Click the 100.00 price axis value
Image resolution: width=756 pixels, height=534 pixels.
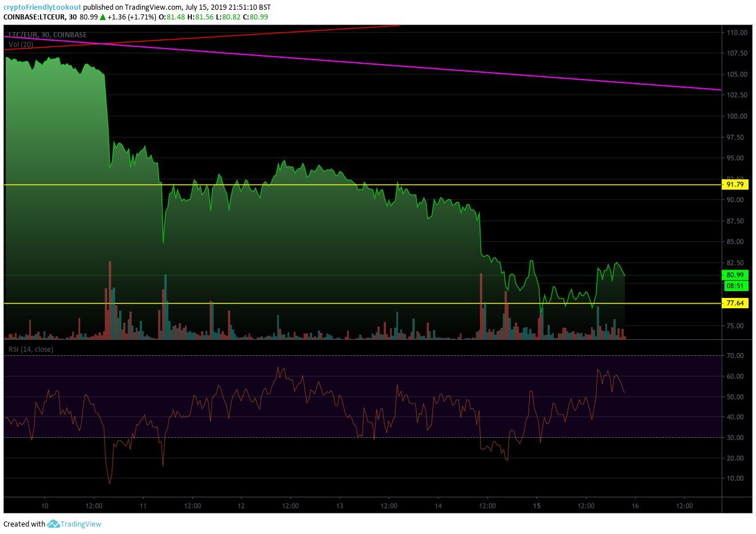coord(737,116)
